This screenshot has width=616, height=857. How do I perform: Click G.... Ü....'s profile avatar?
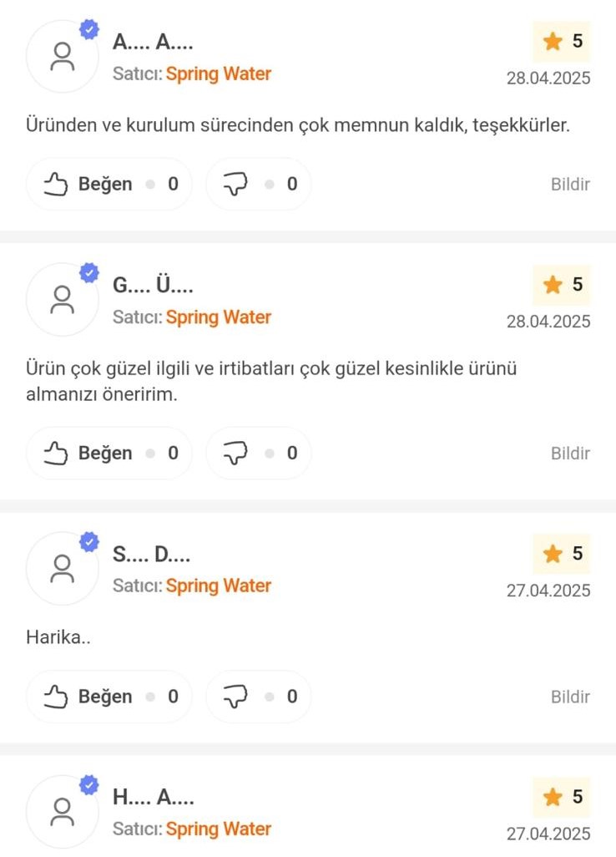pos(63,300)
